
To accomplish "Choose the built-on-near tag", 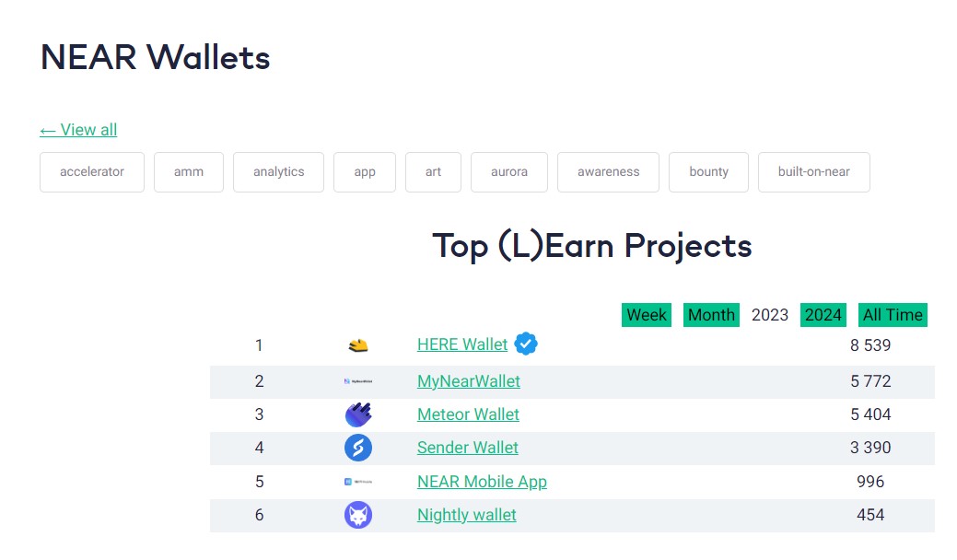I will tap(814, 172).
